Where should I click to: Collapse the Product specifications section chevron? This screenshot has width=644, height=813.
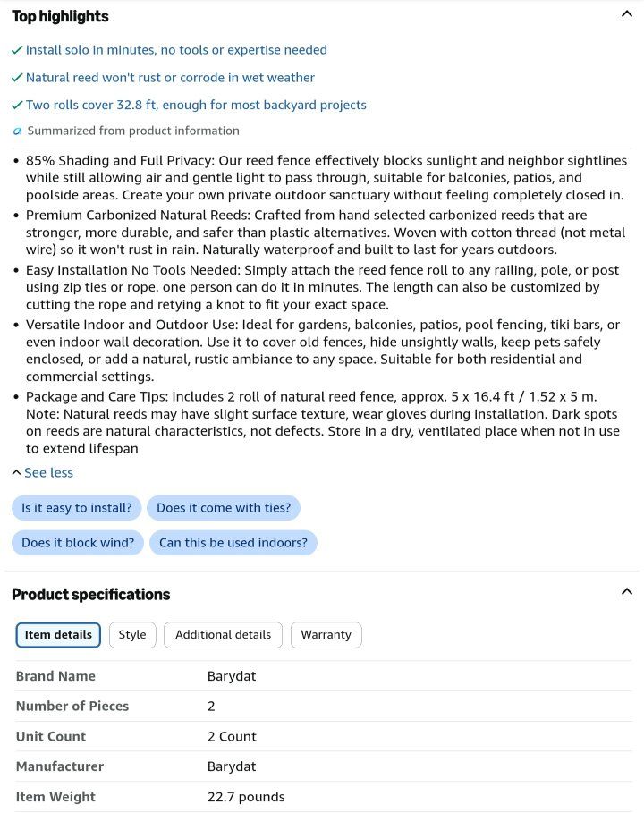626,591
